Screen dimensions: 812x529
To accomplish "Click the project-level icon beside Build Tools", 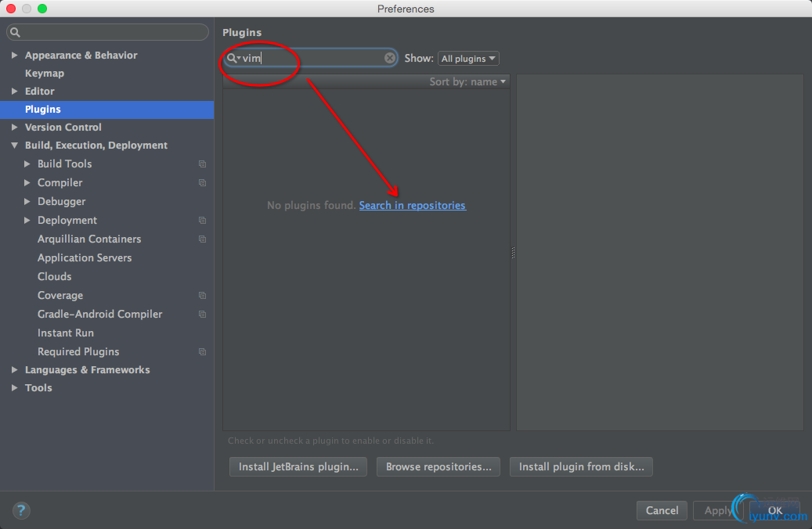I will tap(203, 164).
